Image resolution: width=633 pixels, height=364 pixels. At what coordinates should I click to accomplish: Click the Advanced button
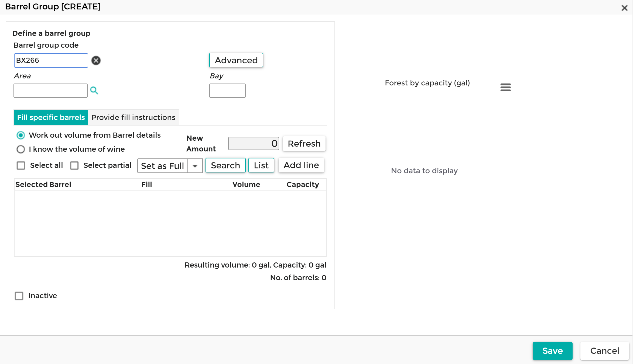236,60
